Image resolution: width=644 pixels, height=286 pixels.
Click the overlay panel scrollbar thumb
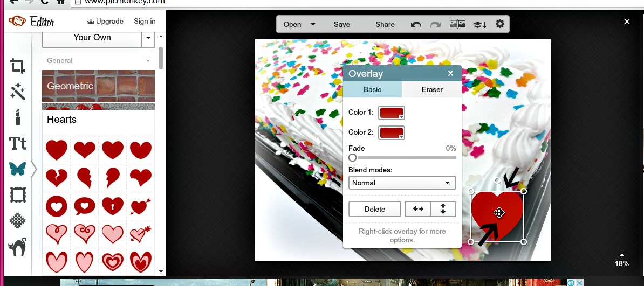(161, 58)
